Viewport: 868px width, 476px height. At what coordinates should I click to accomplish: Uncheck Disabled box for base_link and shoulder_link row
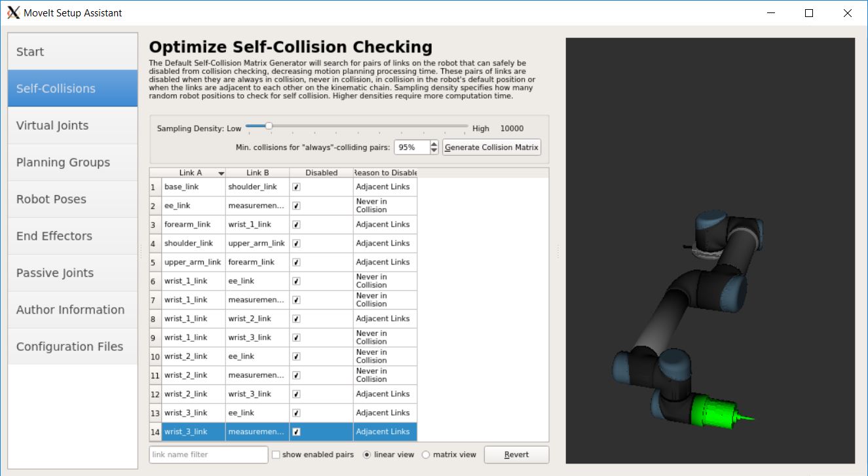pyautogui.click(x=297, y=187)
